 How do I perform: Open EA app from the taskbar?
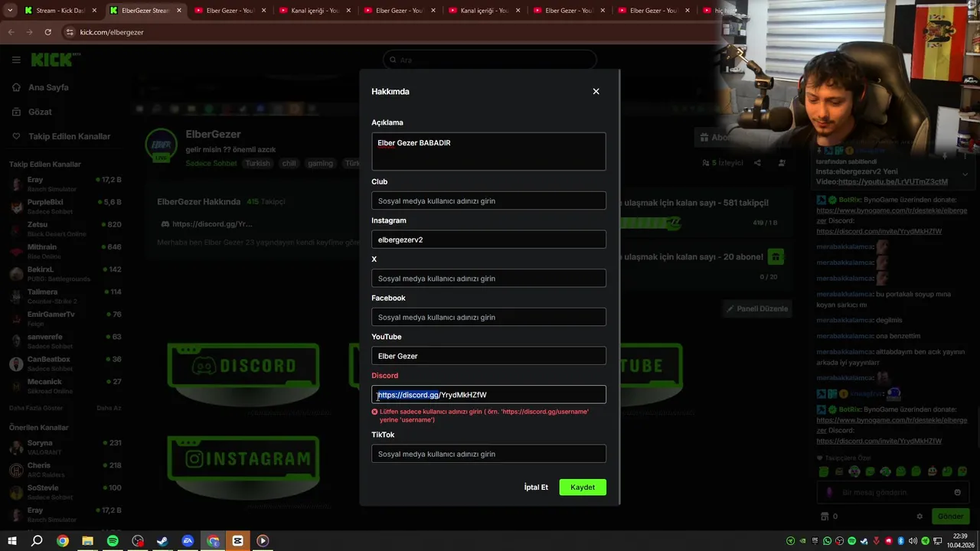[x=188, y=541]
